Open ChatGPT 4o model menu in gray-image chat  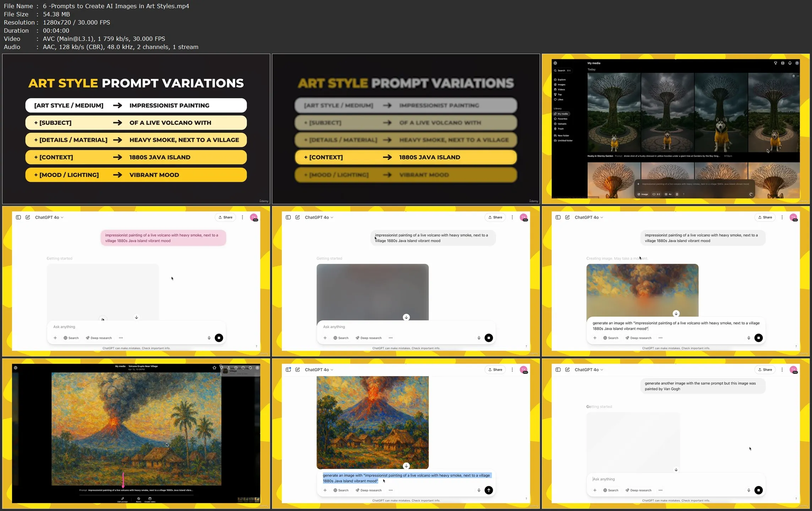click(x=319, y=217)
